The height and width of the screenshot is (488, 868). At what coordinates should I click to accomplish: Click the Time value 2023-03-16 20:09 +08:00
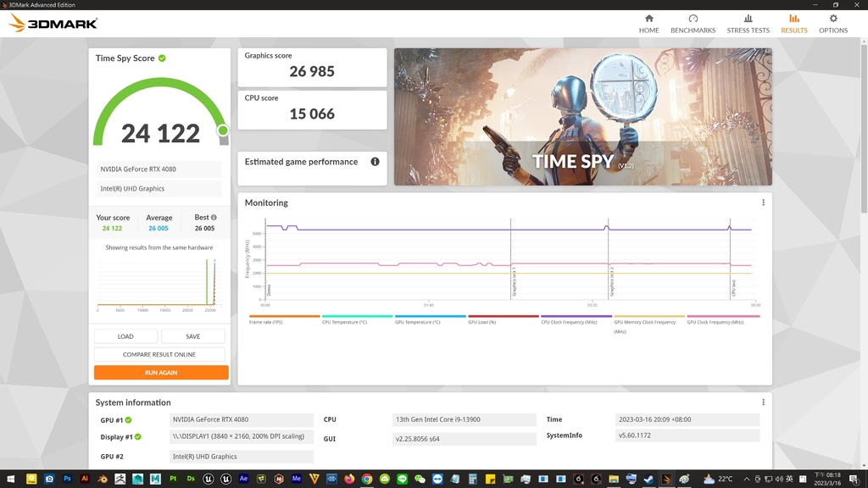coord(687,419)
